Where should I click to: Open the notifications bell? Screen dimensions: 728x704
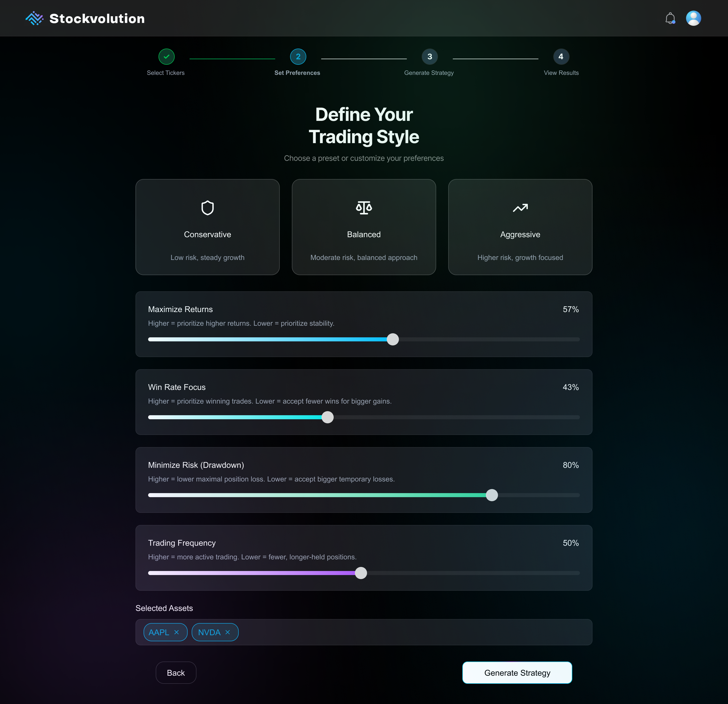tap(670, 18)
